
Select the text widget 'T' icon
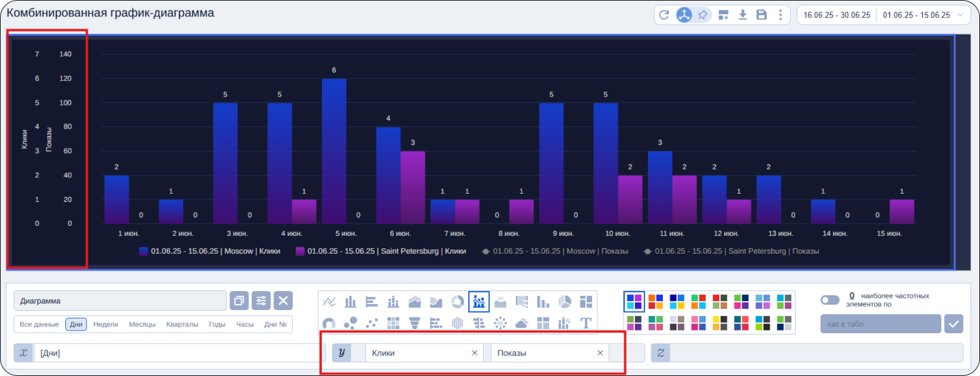click(585, 322)
